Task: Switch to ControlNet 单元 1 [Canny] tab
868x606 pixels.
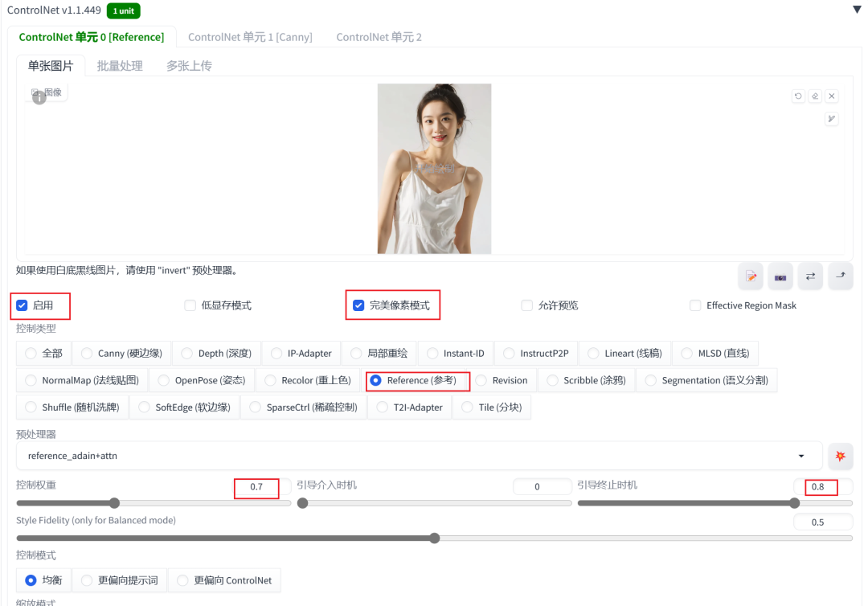Action: (250, 37)
